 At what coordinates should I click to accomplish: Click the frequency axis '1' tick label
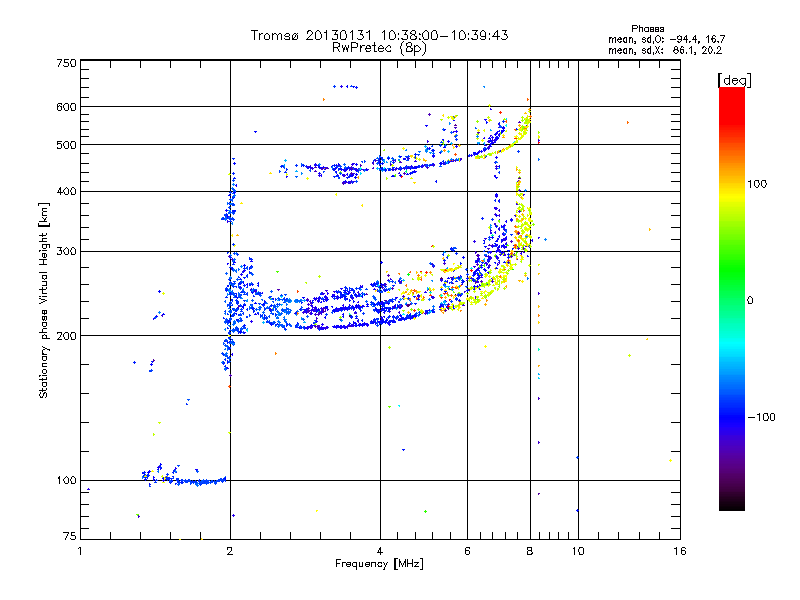point(80,551)
